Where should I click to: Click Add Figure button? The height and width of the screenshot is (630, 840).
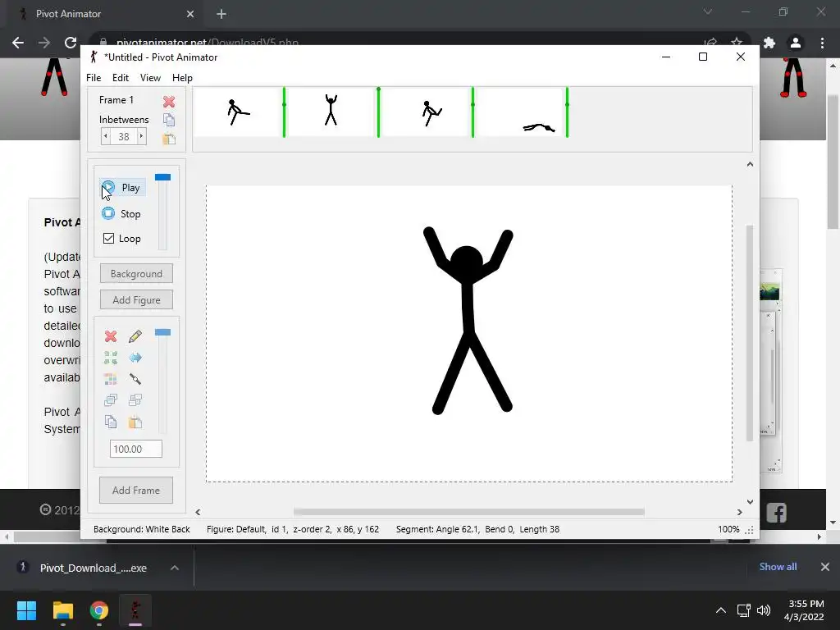pos(136,300)
